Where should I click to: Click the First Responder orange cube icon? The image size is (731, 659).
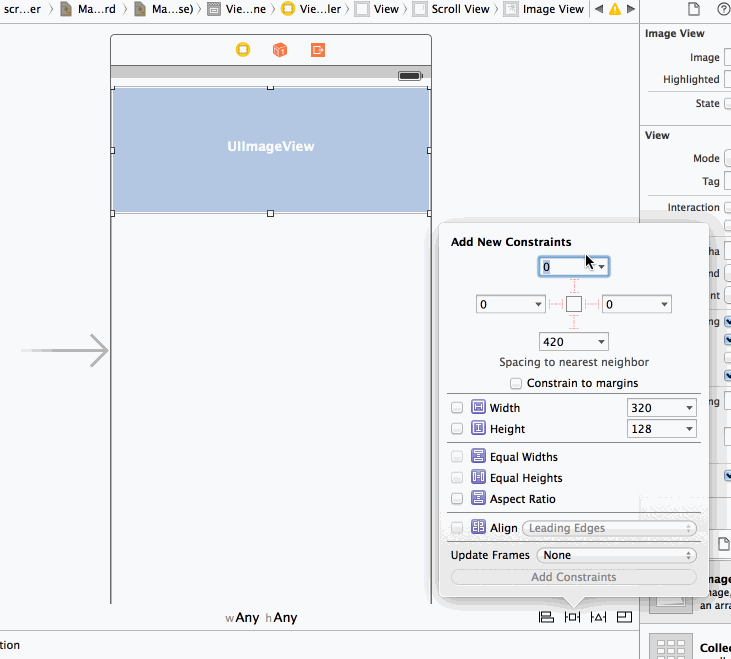280,49
